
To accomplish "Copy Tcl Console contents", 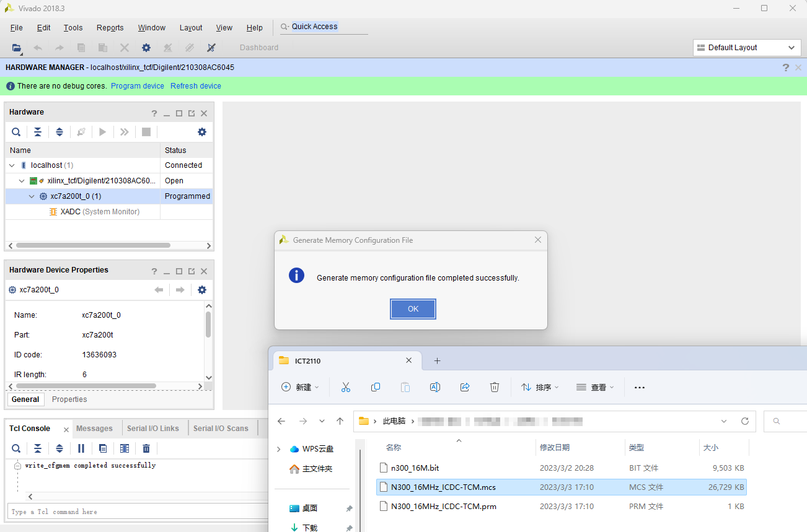I will click(103, 448).
